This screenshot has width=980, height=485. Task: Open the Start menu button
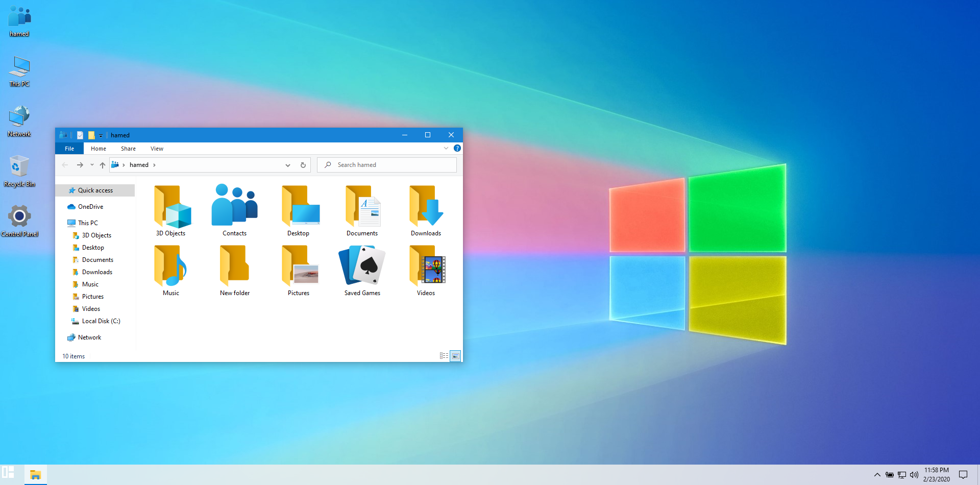[x=8, y=472]
